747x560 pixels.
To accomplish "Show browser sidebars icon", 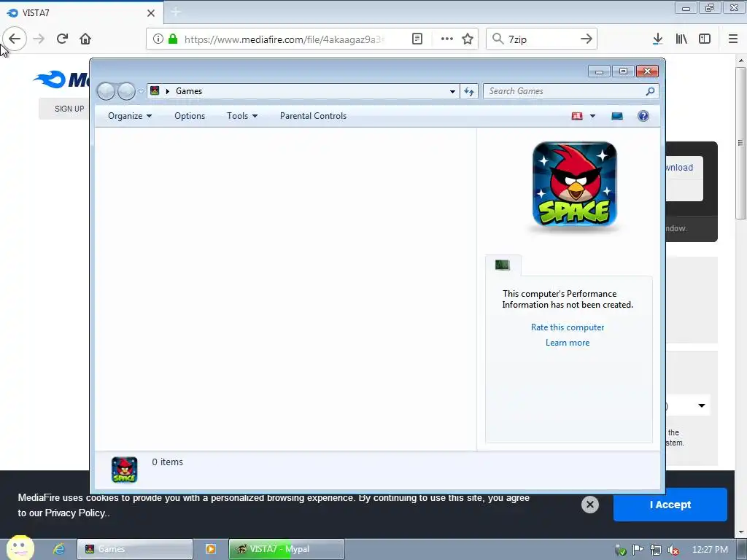I will point(705,39).
